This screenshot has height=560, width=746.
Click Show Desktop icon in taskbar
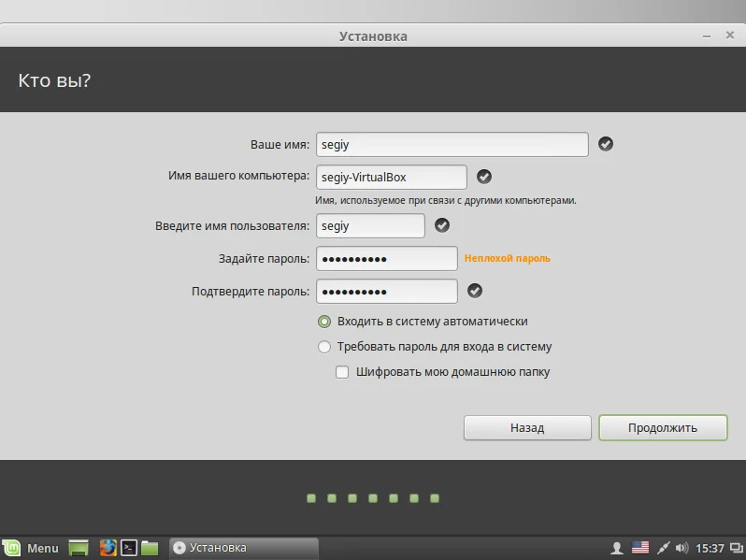pos(79,548)
